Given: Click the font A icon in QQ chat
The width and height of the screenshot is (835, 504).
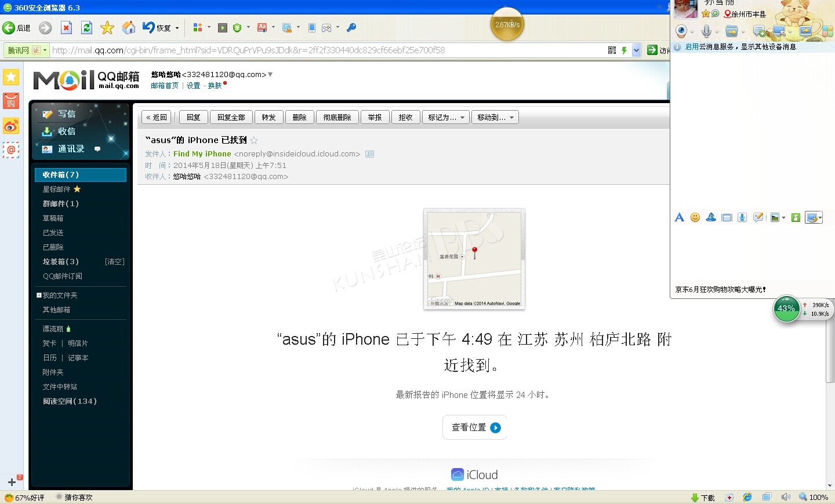Looking at the screenshot, I should tap(680, 217).
